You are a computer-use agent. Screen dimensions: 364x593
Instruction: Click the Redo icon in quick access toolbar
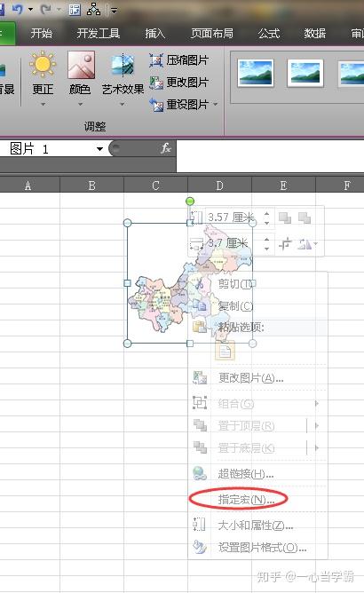click(x=45, y=10)
